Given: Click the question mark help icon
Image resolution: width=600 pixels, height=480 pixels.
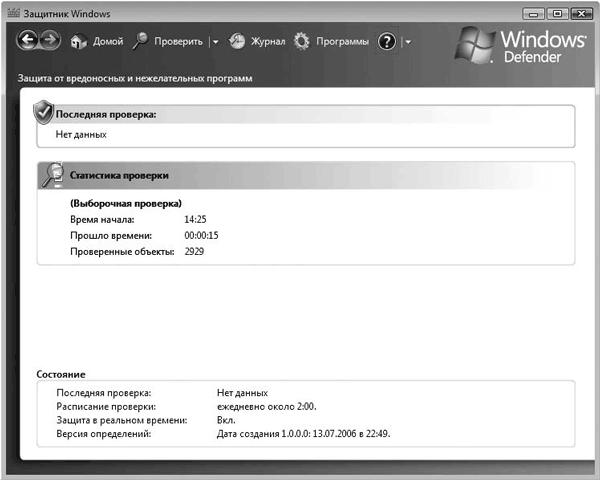Looking at the screenshot, I should point(388,41).
